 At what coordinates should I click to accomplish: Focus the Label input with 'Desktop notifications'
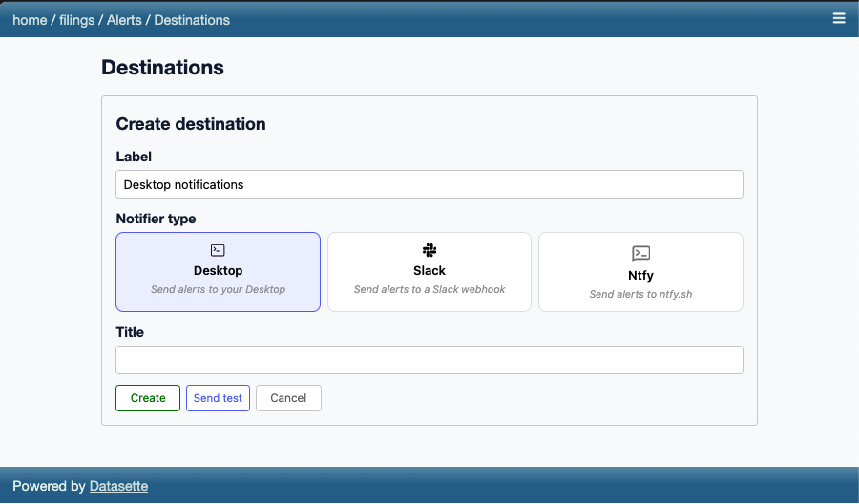click(429, 184)
